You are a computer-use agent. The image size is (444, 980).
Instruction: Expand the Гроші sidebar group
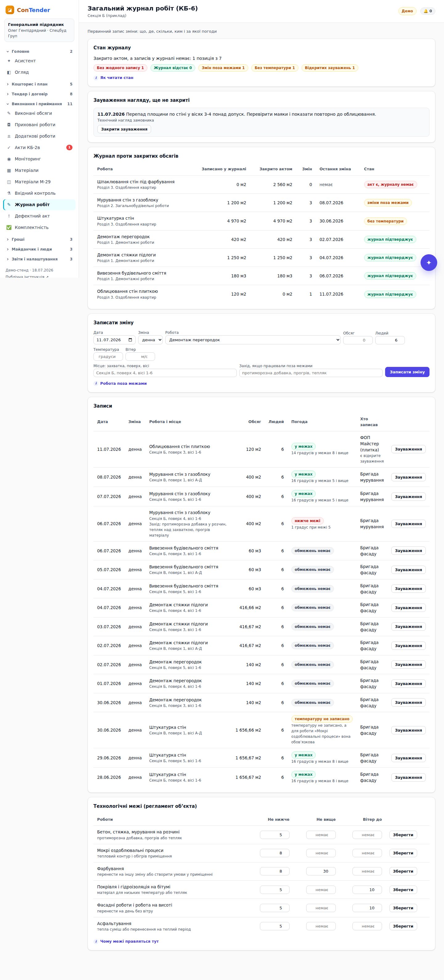point(39,239)
